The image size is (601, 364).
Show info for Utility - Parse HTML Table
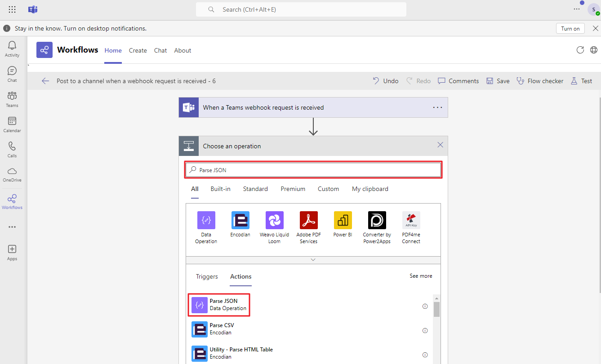click(x=425, y=355)
